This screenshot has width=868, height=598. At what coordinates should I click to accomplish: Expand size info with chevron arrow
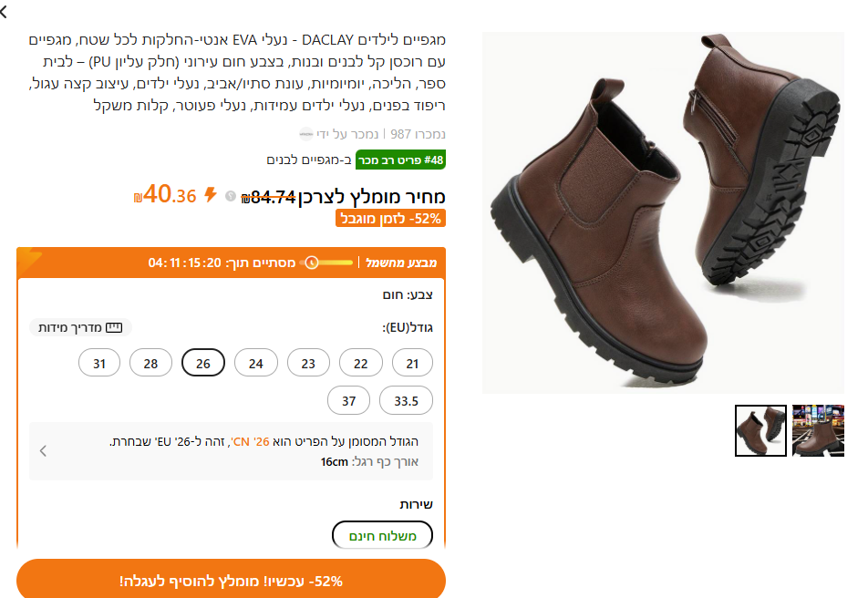[43, 450]
